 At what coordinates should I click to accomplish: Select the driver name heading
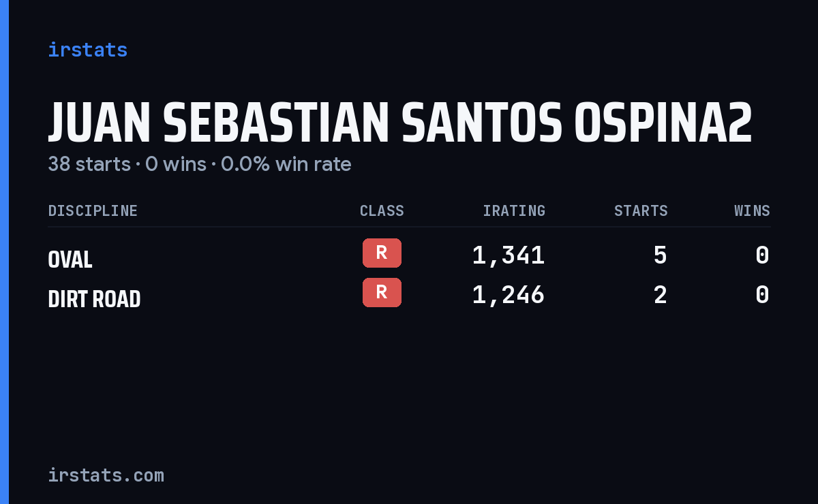400,123
